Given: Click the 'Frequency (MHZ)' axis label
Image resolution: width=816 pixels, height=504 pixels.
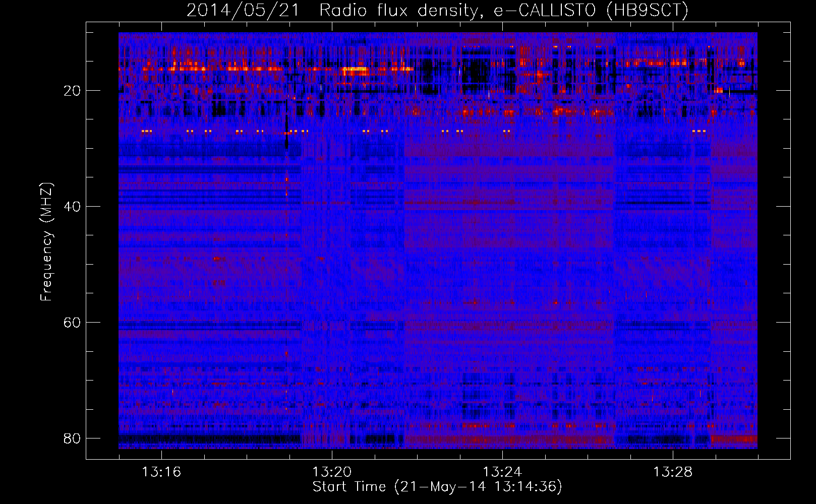Looking at the screenshot, I should pos(46,242).
